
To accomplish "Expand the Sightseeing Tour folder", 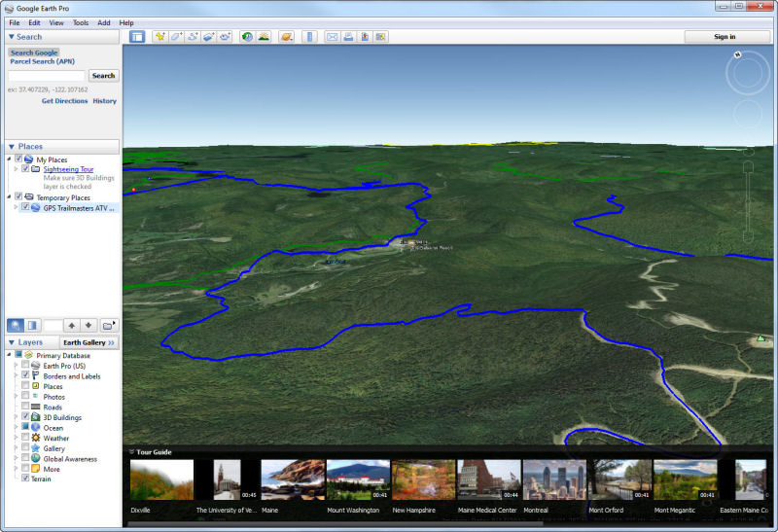I will click(16, 169).
